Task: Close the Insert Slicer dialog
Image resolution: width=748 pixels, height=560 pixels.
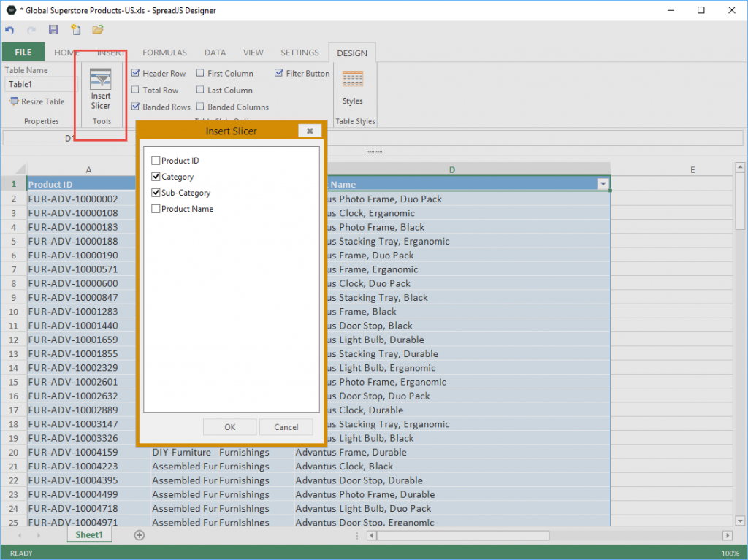Action: 310,131
